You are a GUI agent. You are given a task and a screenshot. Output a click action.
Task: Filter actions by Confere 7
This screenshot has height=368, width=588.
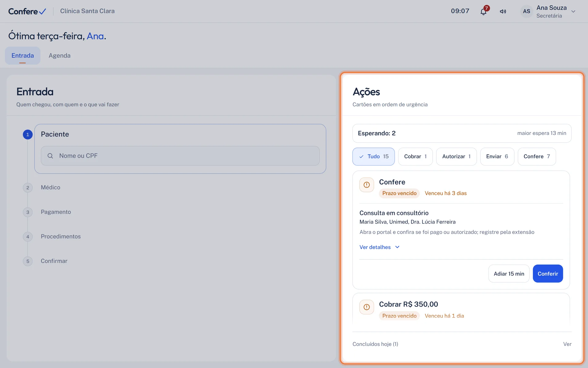(x=537, y=156)
